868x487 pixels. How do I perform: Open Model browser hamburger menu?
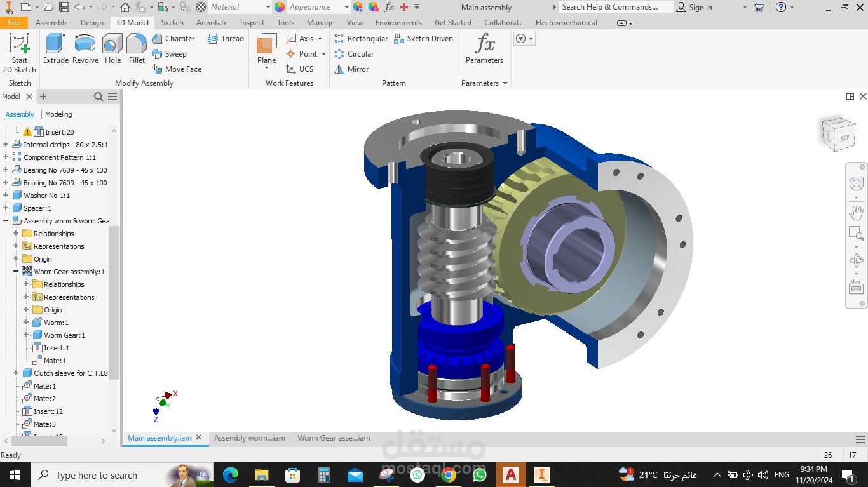tap(112, 97)
